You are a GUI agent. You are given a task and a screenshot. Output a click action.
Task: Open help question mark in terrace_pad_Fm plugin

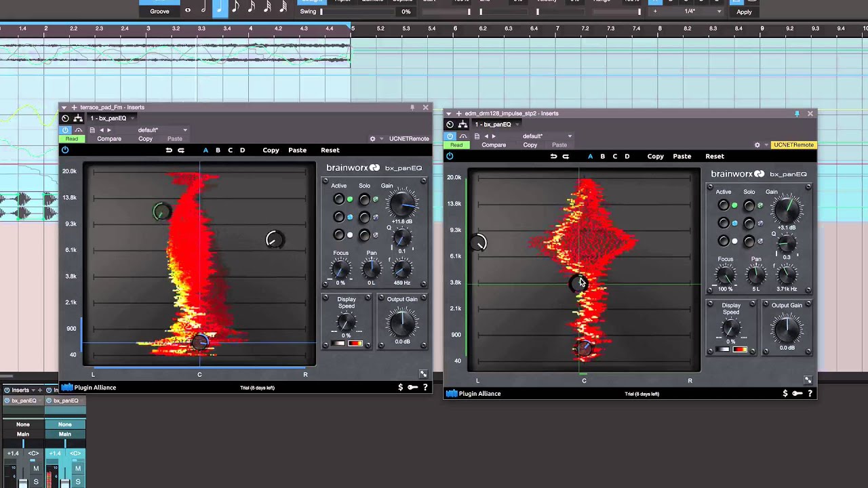[x=425, y=387]
